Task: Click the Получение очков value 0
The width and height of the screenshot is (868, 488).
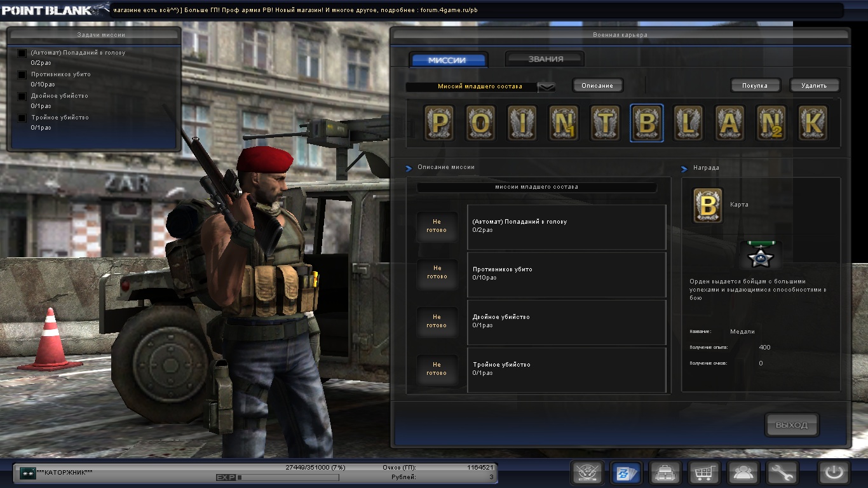Action: (761, 363)
